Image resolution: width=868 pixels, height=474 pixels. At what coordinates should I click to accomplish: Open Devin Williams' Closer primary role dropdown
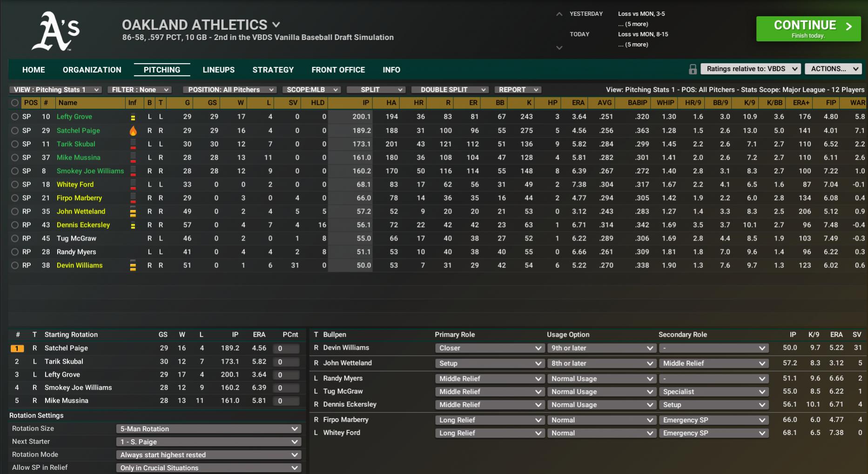coord(489,347)
